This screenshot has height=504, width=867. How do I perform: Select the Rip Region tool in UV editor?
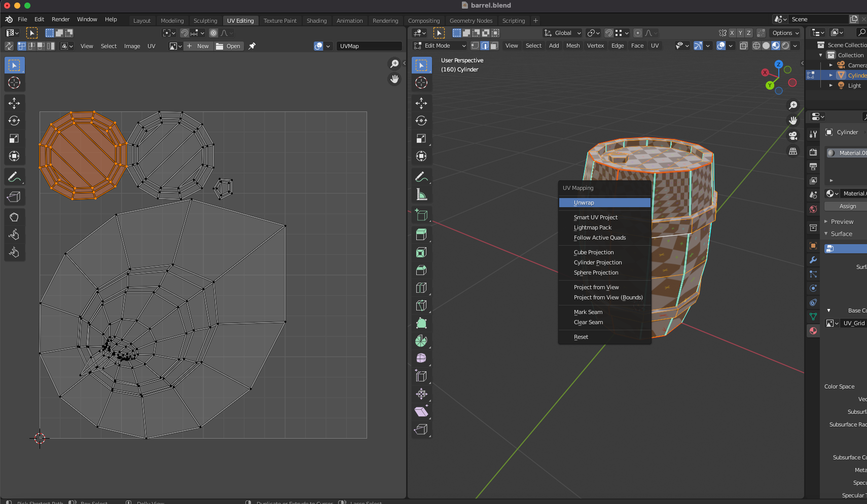(x=14, y=197)
